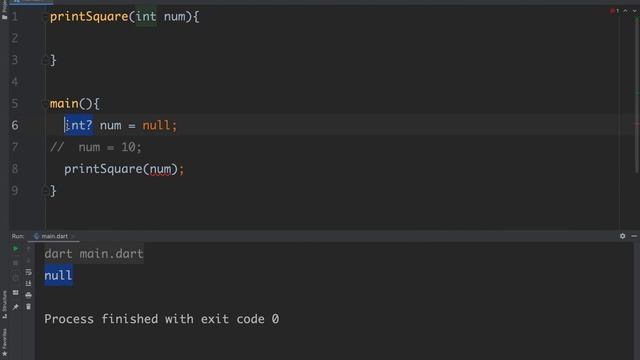Click fold end marker on line 3
This screenshot has height=360, width=640.
click(45, 60)
